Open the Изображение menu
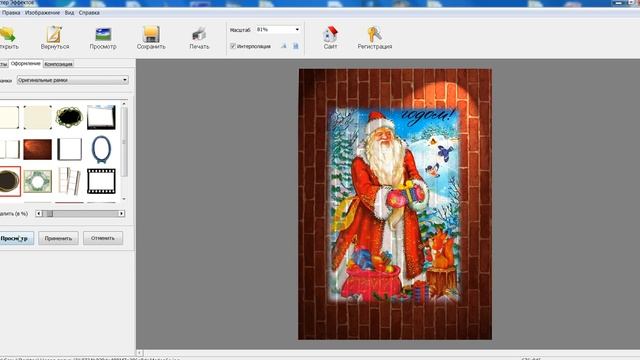The height and width of the screenshot is (360, 640). [x=42, y=13]
